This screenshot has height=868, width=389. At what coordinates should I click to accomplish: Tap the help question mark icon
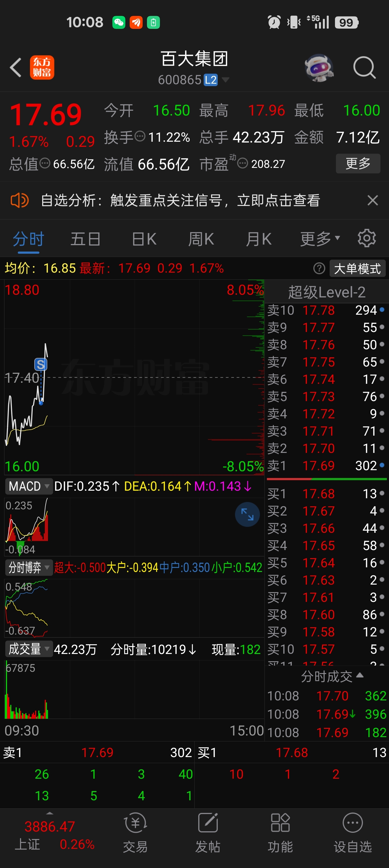(319, 268)
